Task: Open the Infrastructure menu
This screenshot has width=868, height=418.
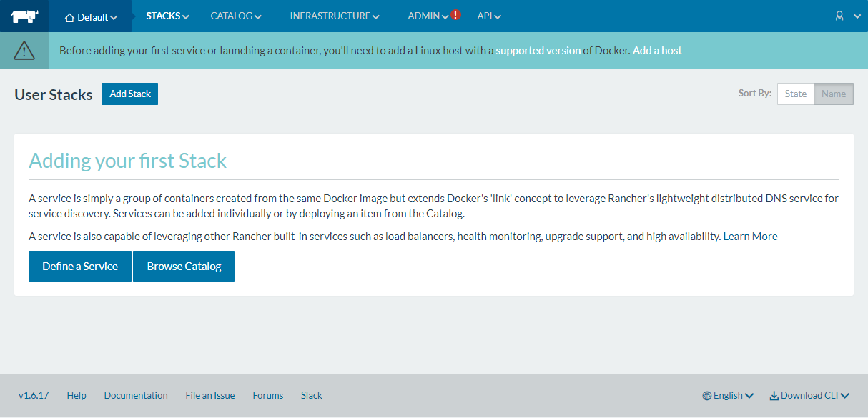Action: 335,16
